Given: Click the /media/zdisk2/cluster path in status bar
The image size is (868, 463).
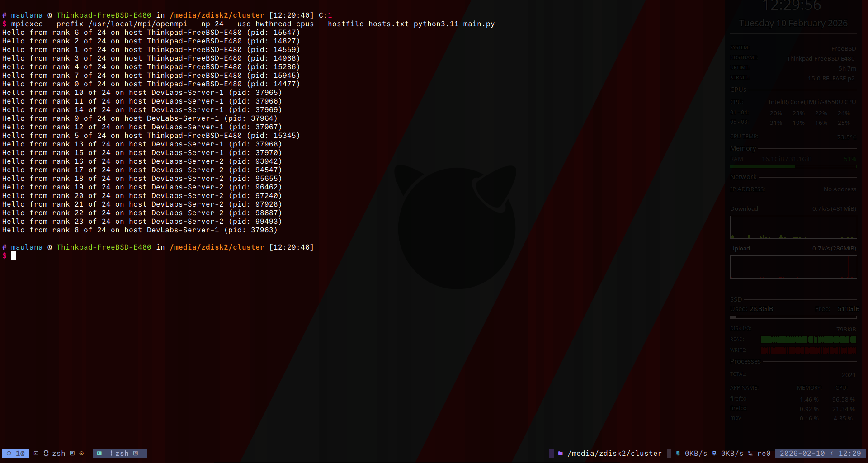Looking at the screenshot, I should tap(614, 453).
